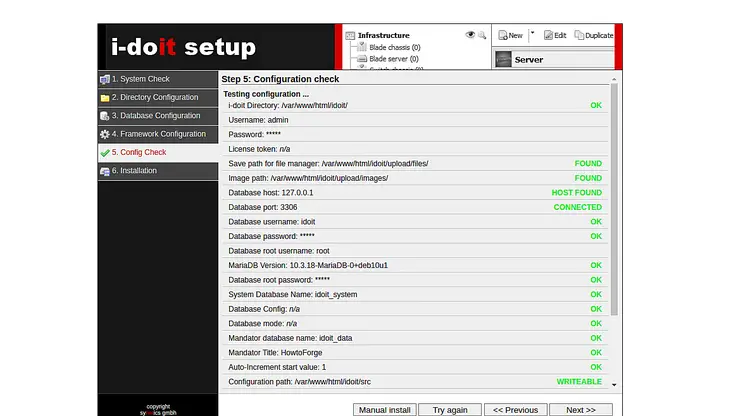The width and height of the screenshot is (750, 416).
Task: Click 'System Database Name: idoit_system' text
Action: coord(293,295)
